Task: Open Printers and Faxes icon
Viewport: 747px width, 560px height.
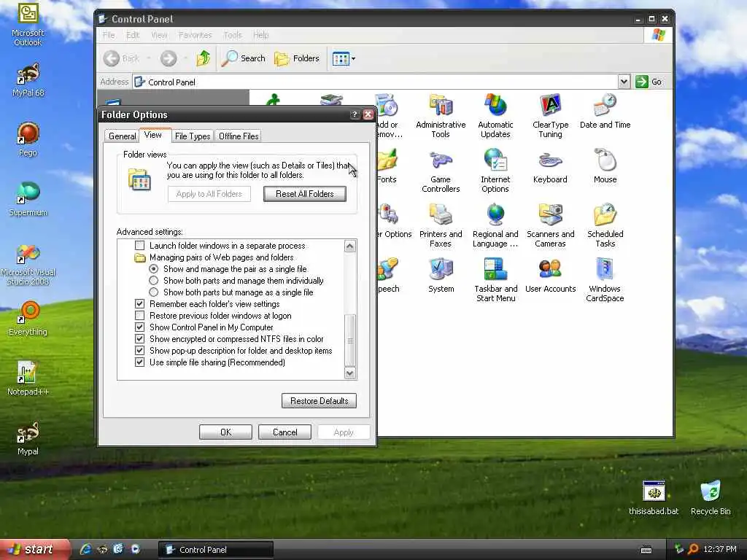Action: tap(441, 226)
